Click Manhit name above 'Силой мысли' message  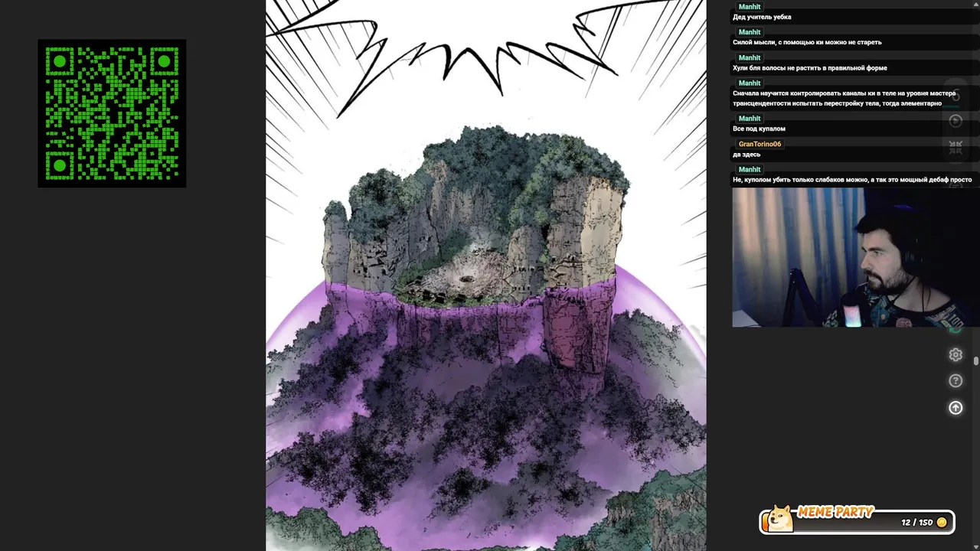click(x=750, y=32)
